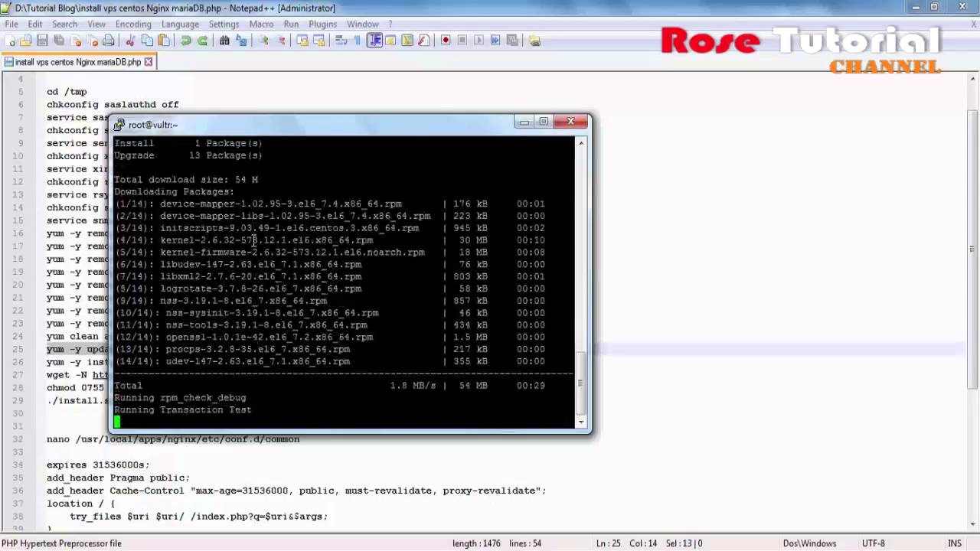980x551 pixels.
Task: Open the Run menu
Action: [291, 24]
